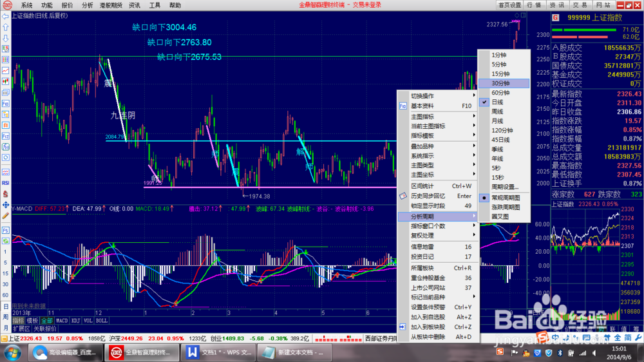Click 上证 index value in status bar
This screenshot has height=362, width=644.
[x=31, y=339]
